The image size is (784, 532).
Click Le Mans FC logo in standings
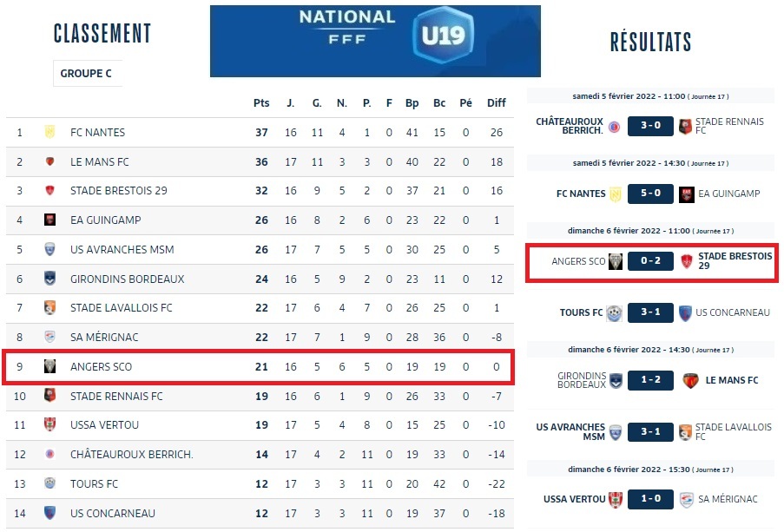[49, 161]
